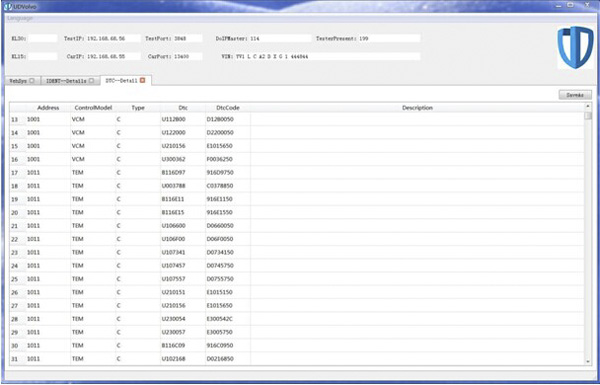The width and height of the screenshot is (600, 385).
Task: Click the scrollbar down arrow in DTC table
Action: click(x=588, y=361)
